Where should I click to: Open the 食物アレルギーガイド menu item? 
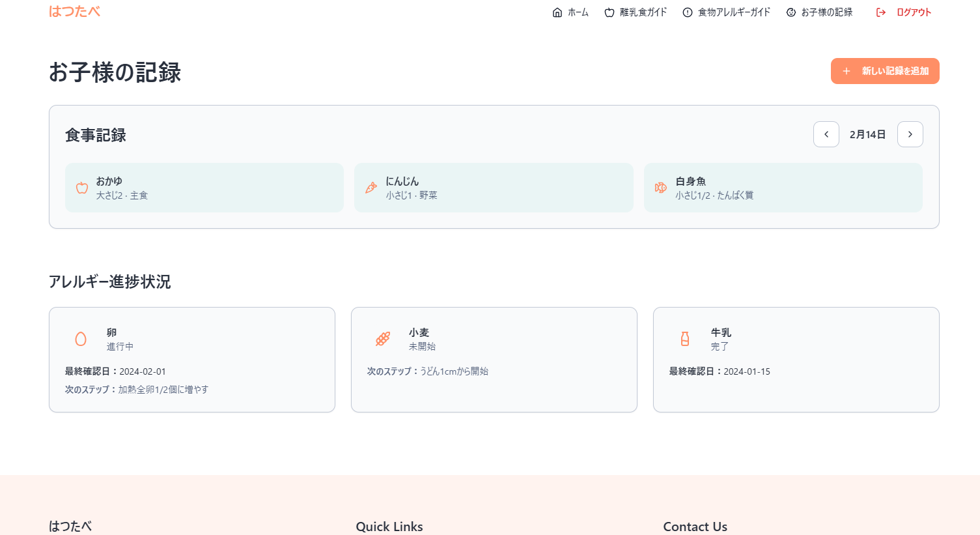pos(727,12)
